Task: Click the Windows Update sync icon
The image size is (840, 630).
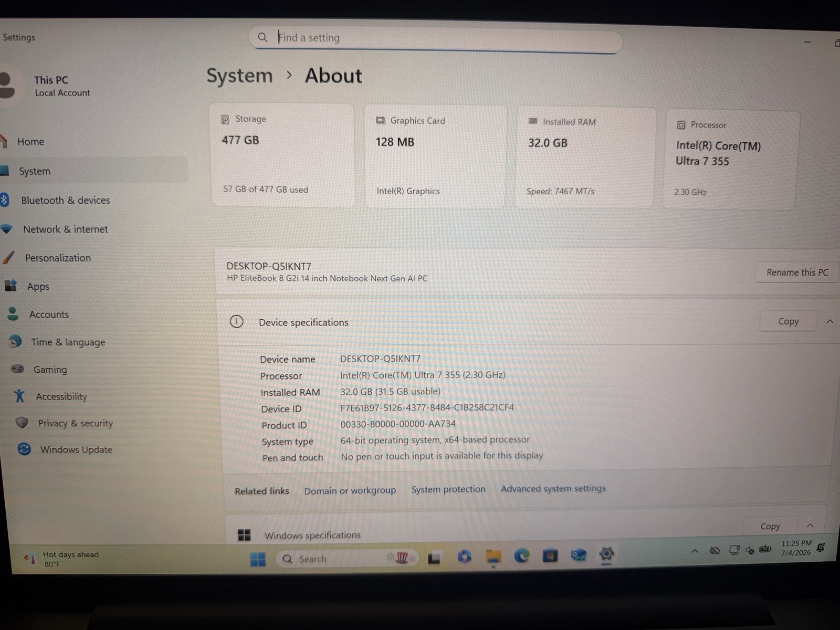Action: point(24,449)
